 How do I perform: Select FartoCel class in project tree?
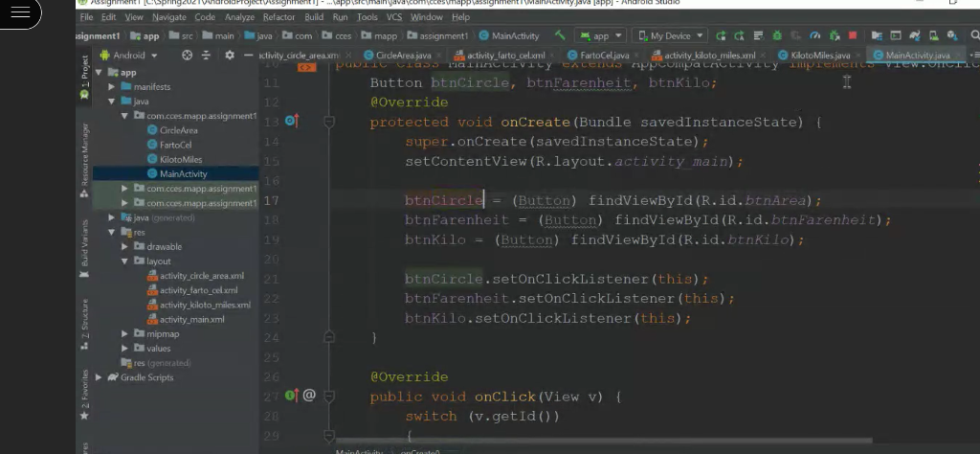175,145
